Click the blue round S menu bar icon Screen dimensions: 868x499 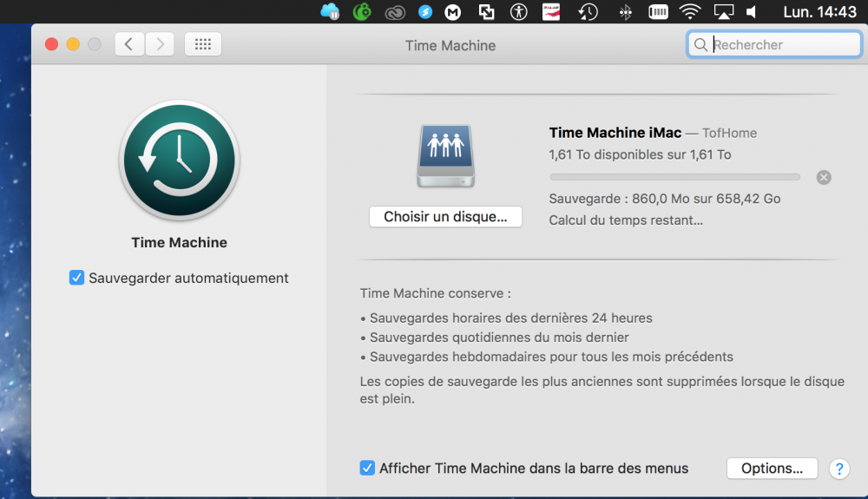pos(425,12)
